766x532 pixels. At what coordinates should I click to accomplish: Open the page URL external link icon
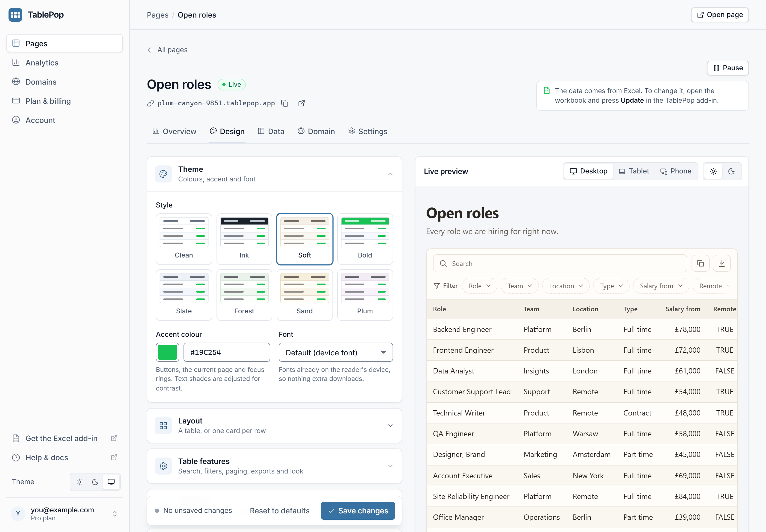coord(301,103)
